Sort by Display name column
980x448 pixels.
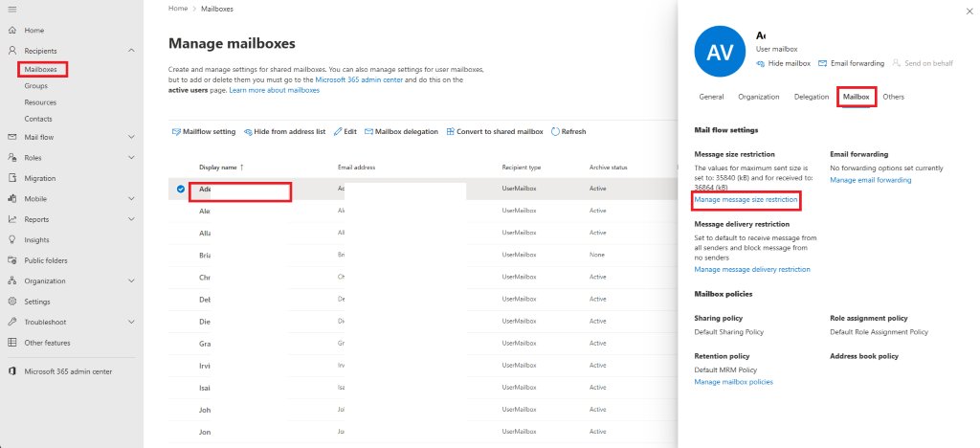pyautogui.click(x=221, y=168)
